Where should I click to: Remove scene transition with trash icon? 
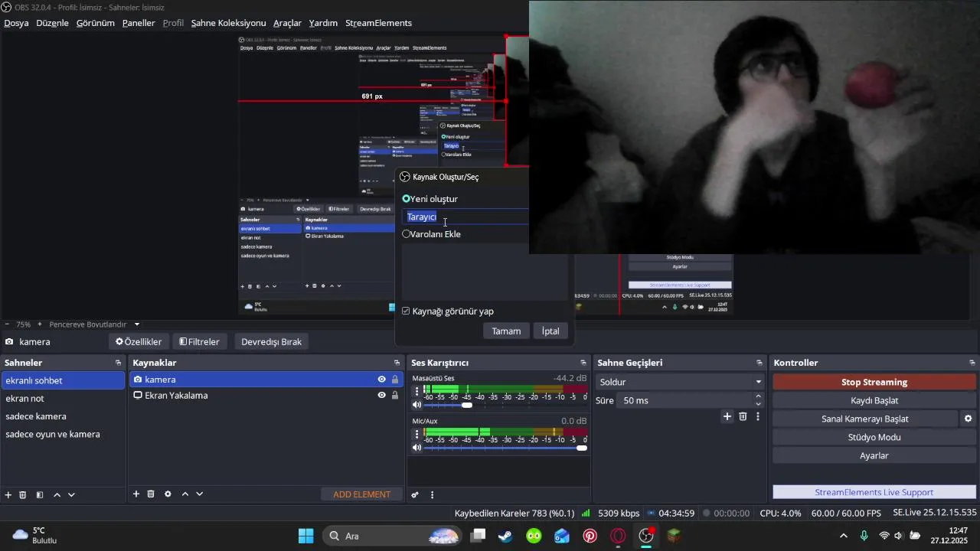[743, 416]
